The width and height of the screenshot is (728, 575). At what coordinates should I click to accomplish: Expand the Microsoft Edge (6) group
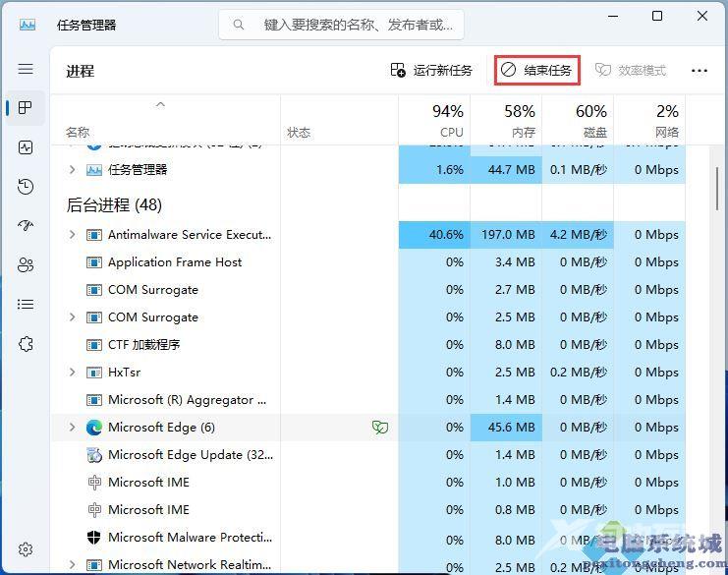72,428
